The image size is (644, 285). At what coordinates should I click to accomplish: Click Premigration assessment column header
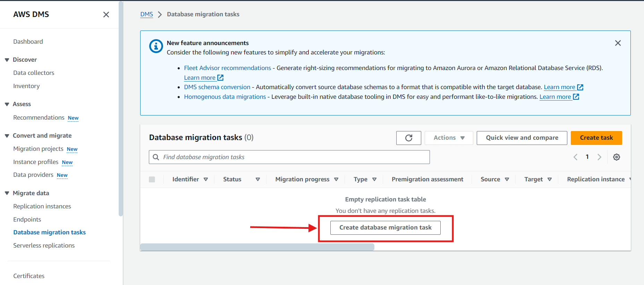pyautogui.click(x=427, y=179)
